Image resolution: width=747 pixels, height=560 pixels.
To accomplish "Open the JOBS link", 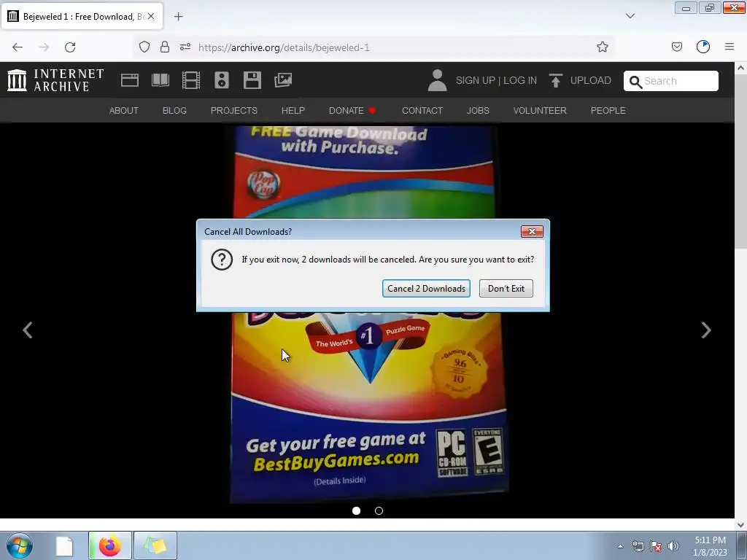I will (x=478, y=111).
